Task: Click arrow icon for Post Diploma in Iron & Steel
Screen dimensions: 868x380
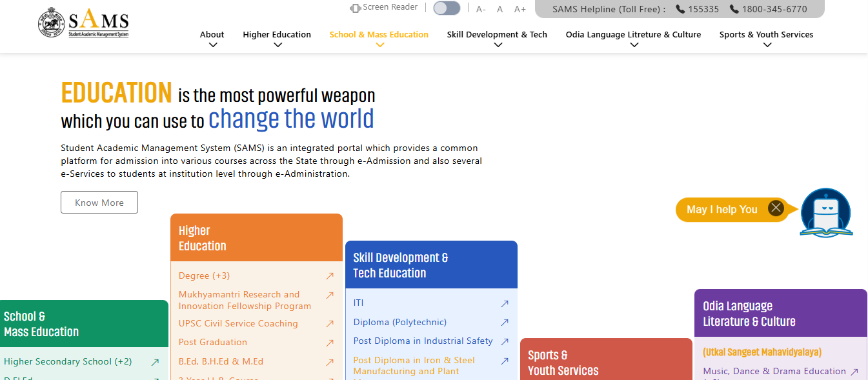Action: click(x=505, y=361)
